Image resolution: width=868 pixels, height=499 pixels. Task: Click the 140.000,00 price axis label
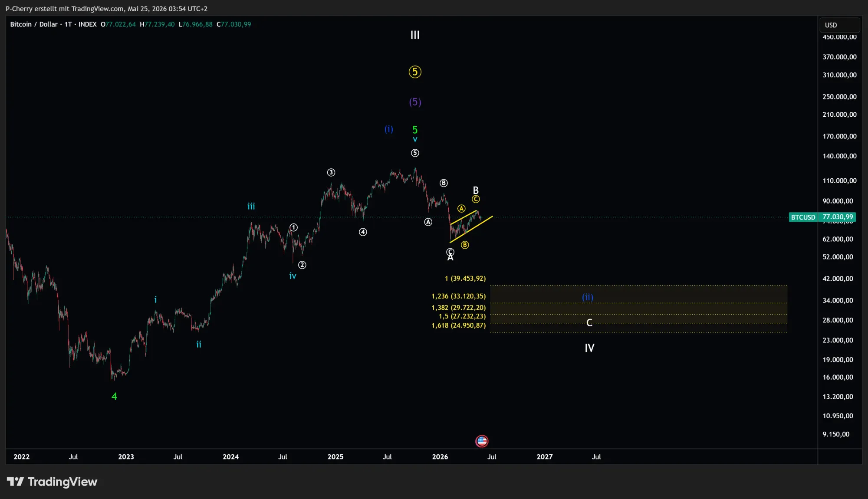coord(839,156)
